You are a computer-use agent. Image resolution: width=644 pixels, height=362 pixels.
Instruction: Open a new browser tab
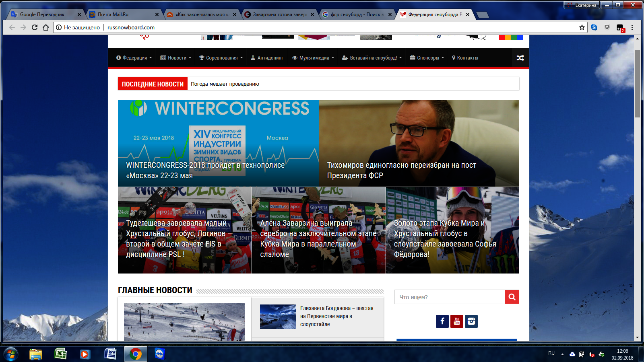tap(482, 15)
